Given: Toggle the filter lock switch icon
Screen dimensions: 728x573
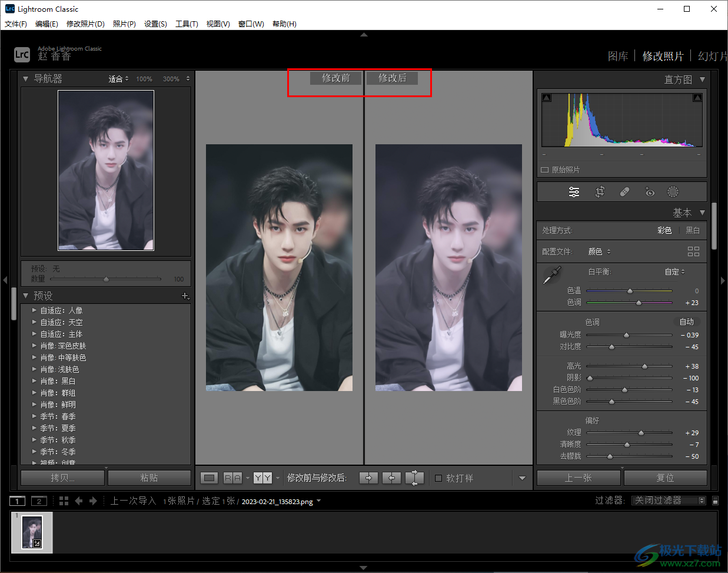Looking at the screenshot, I should 715,501.
